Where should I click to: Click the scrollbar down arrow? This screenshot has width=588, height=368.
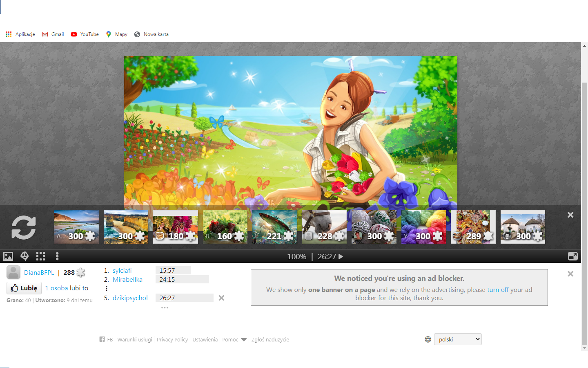coord(584,348)
